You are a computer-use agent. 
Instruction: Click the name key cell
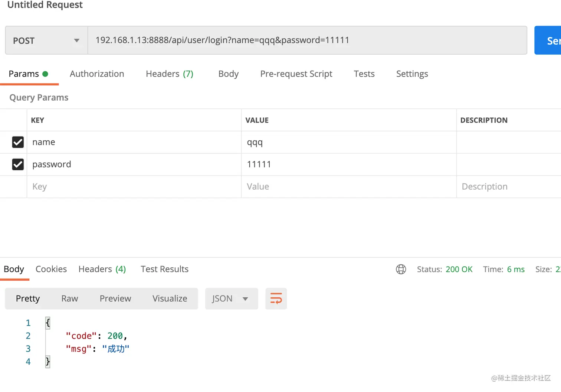tap(134, 142)
